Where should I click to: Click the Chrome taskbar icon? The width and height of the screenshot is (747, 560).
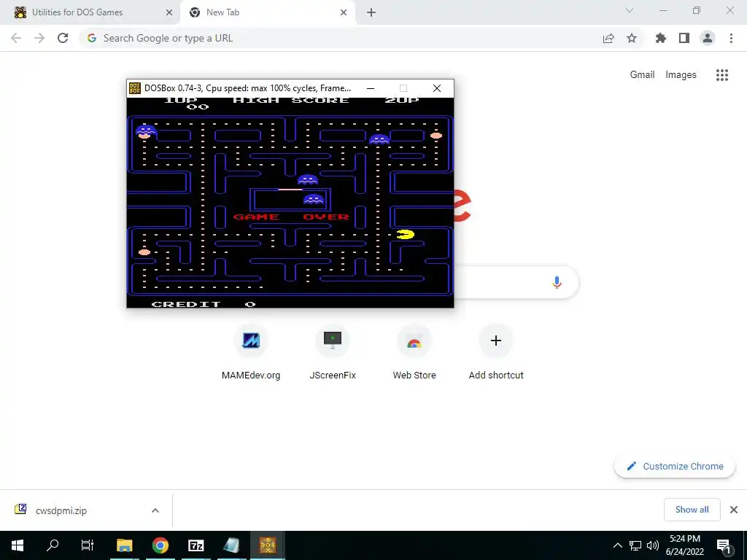pos(160,545)
